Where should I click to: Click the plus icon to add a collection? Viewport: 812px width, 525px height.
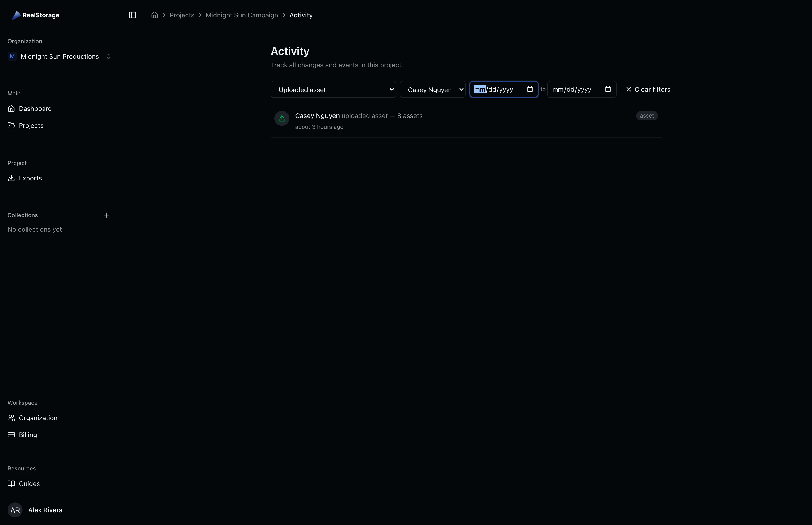point(107,215)
